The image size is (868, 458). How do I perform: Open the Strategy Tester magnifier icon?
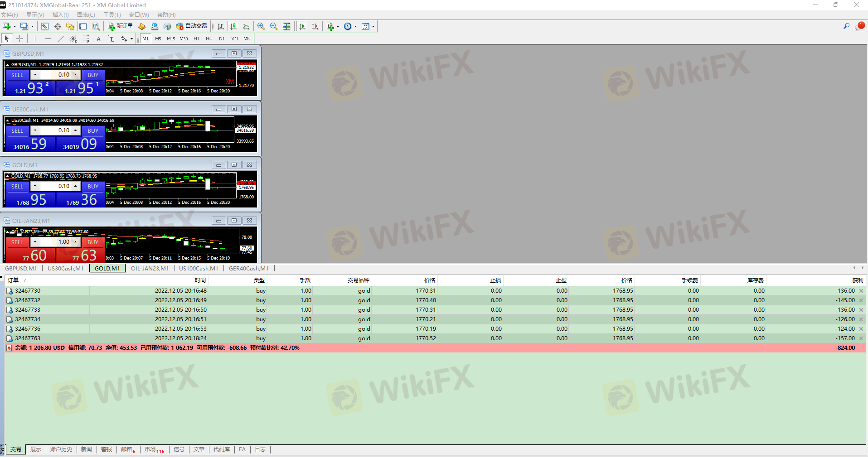click(96, 26)
